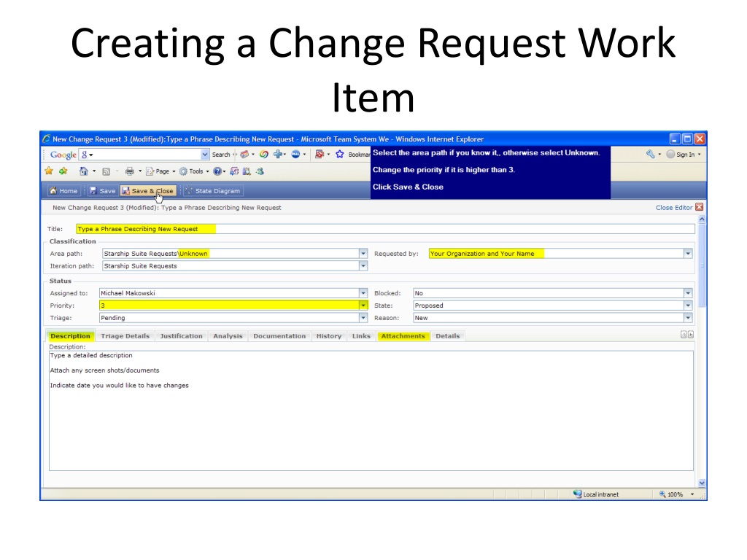Switch to the Analysis tab
This screenshot has height=560, width=747.
[x=228, y=336]
